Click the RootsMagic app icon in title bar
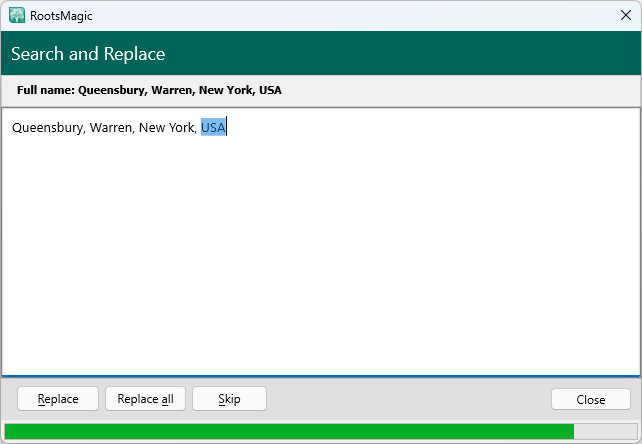 point(17,16)
